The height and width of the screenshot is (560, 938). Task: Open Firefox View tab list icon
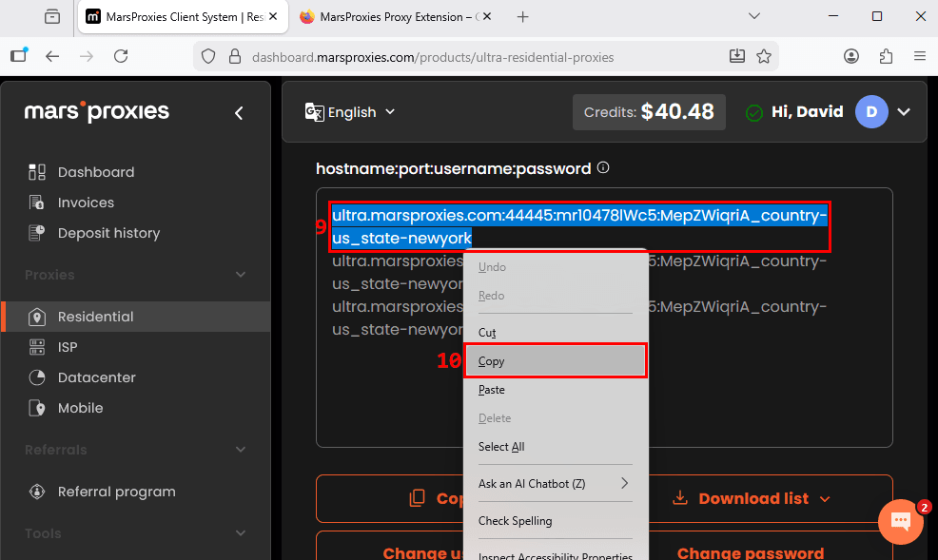(52, 17)
